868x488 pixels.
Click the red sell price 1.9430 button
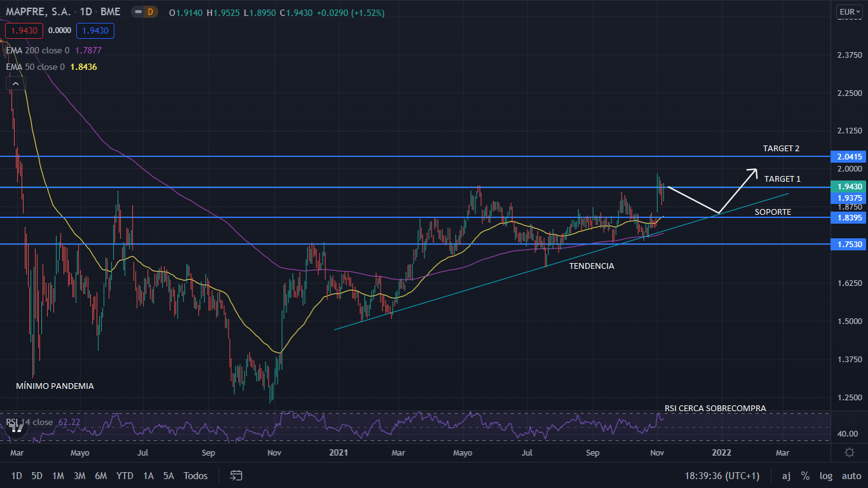[x=24, y=30]
